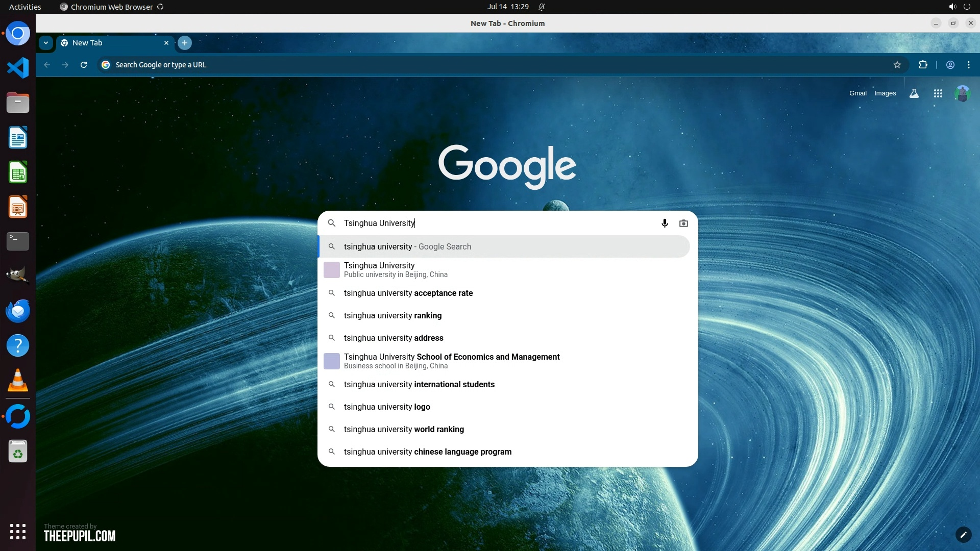Select 'tsinghua university acceptance rate' suggestion
Screen dimensions: 980x551
coord(408,293)
